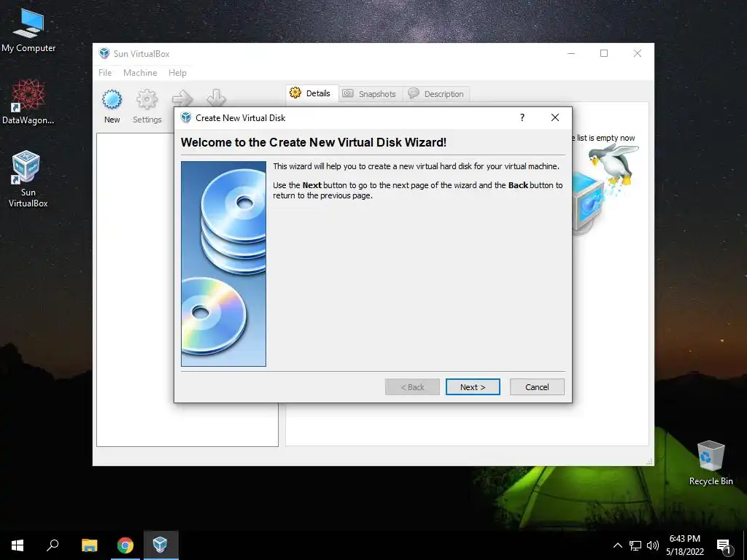Open the Machine menu

140,73
